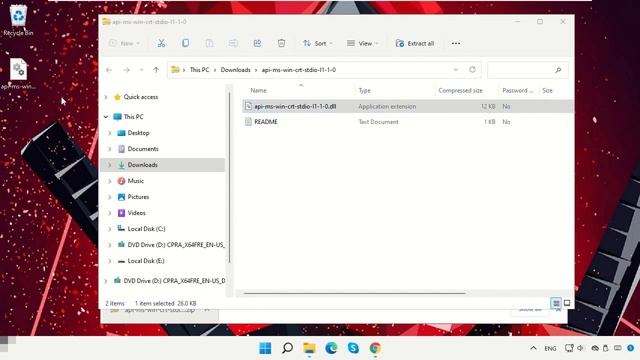Click the Cut scissors icon in toolbar

pyautogui.click(x=161, y=43)
